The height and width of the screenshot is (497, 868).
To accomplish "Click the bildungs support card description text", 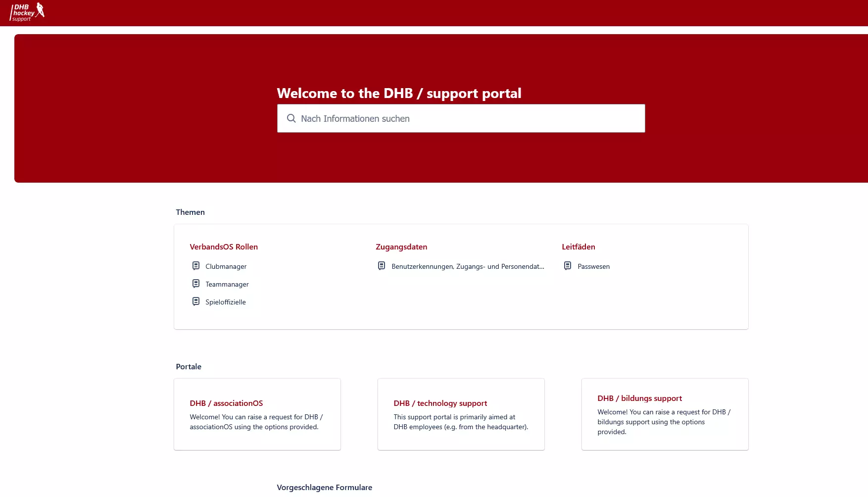I will click(664, 422).
